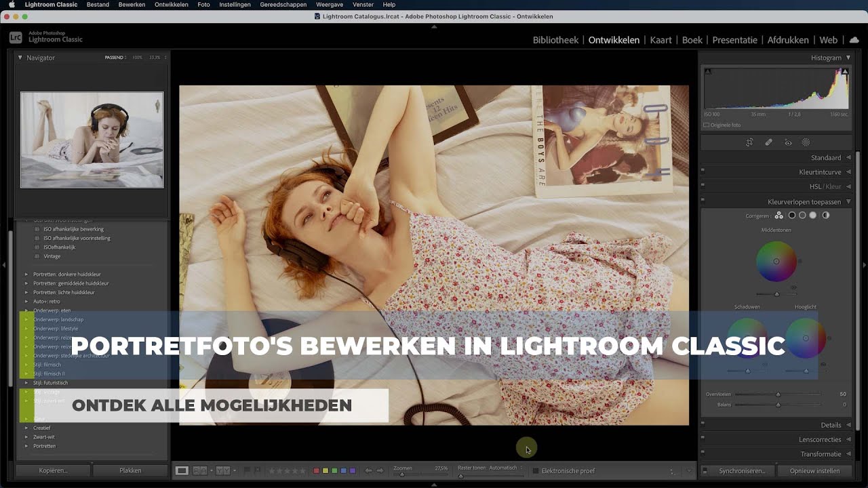Image resolution: width=868 pixels, height=488 pixels.
Task: Switch to the Afdrukken module
Action: 788,40
